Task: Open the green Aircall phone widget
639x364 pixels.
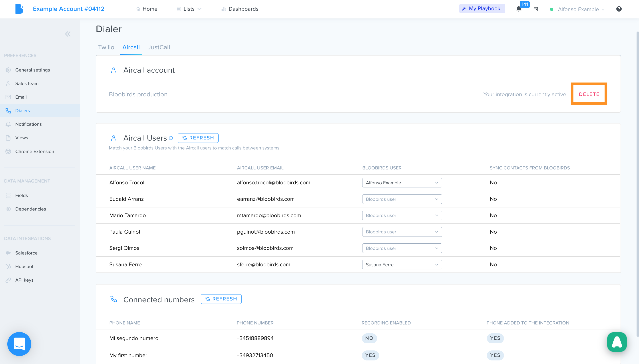Action: point(617,342)
